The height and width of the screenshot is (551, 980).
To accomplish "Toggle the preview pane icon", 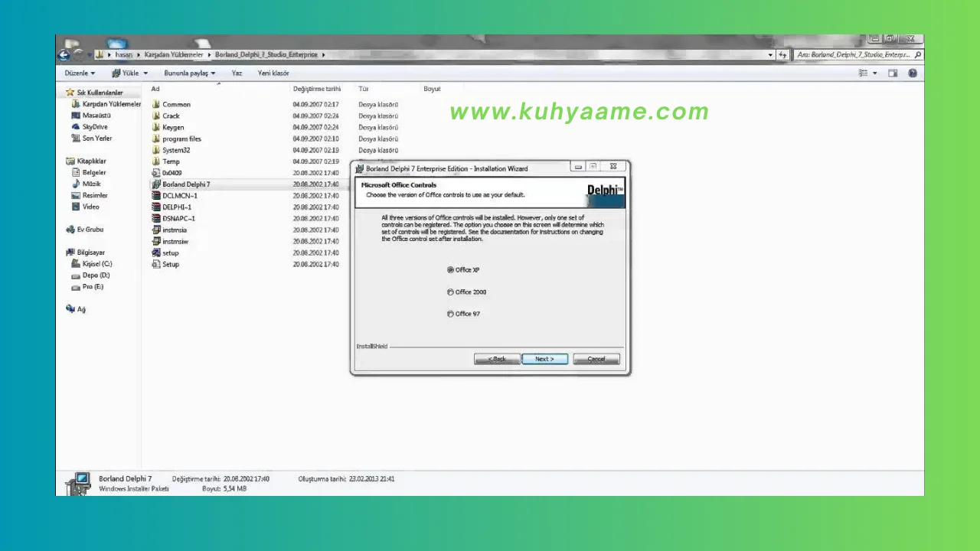I will coord(893,73).
